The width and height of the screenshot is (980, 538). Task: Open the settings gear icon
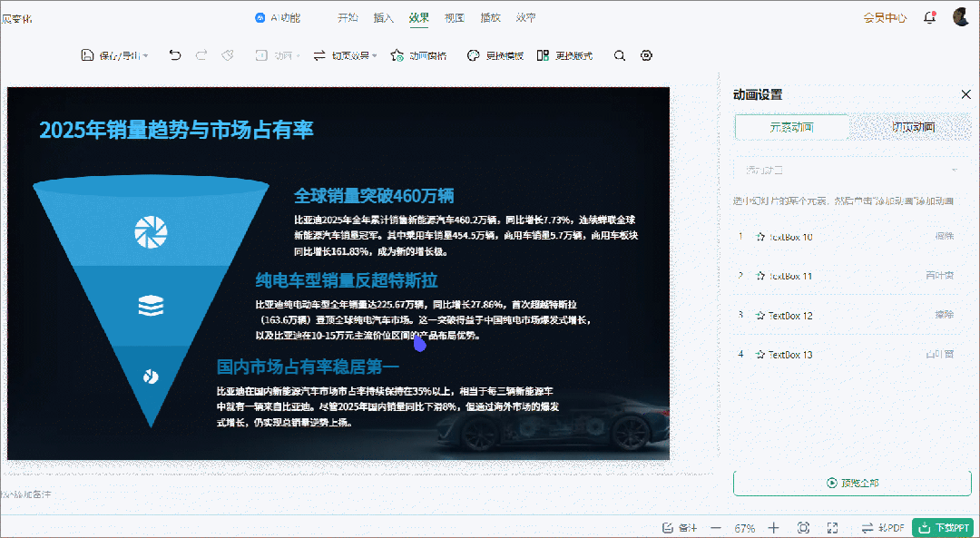(x=647, y=55)
